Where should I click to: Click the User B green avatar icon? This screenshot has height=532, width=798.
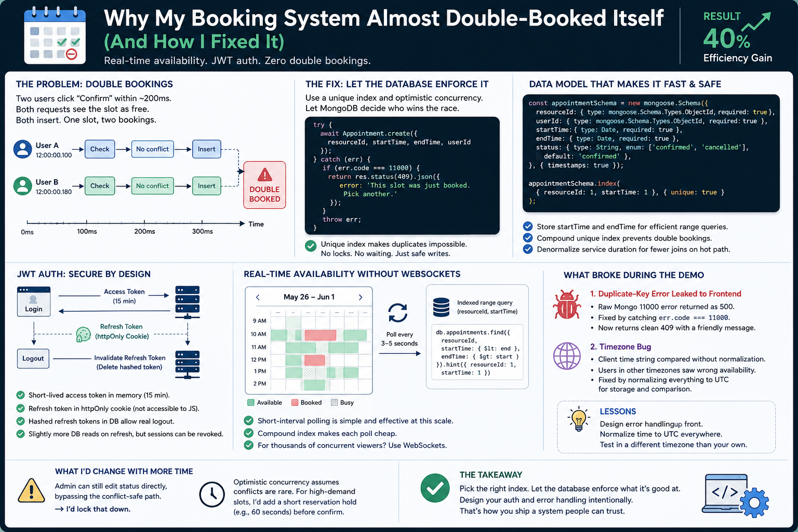[x=22, y=186]
